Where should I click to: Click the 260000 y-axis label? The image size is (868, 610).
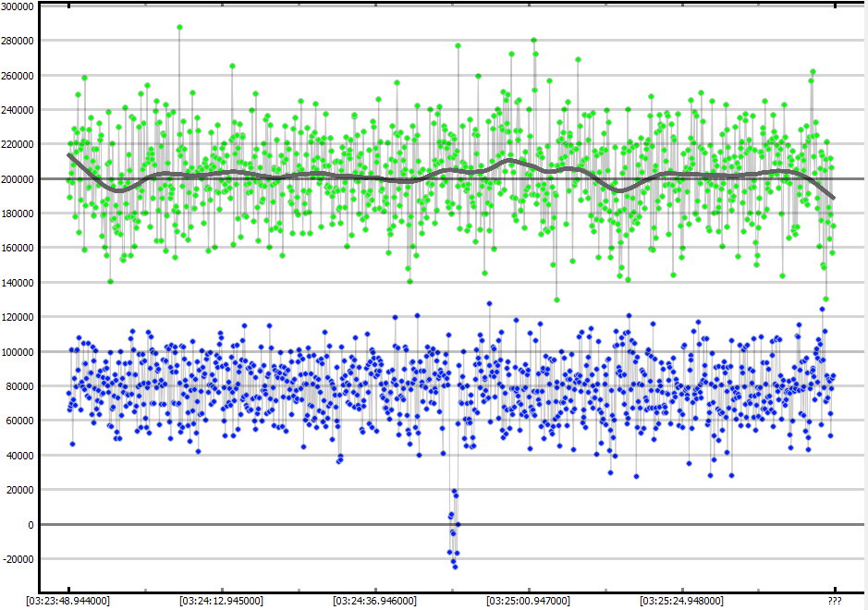point(18,76)
